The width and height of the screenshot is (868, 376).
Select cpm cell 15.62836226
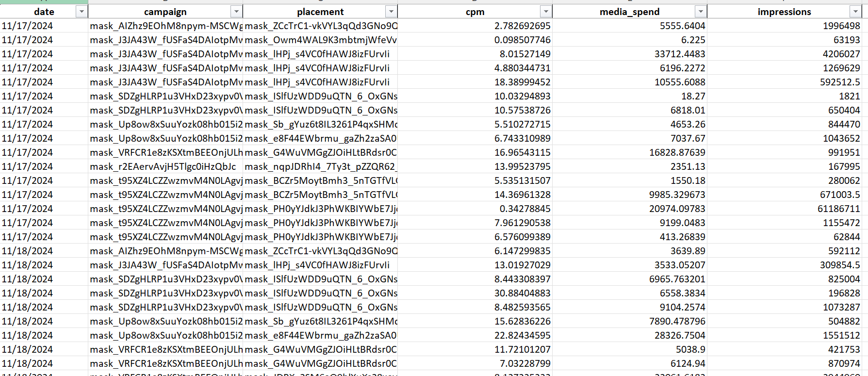475,321
